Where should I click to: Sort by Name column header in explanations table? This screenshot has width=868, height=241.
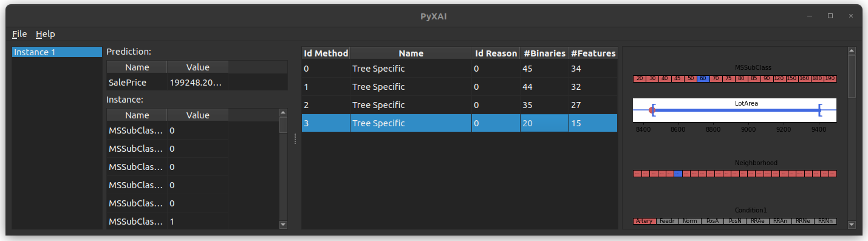coord(411,53)
